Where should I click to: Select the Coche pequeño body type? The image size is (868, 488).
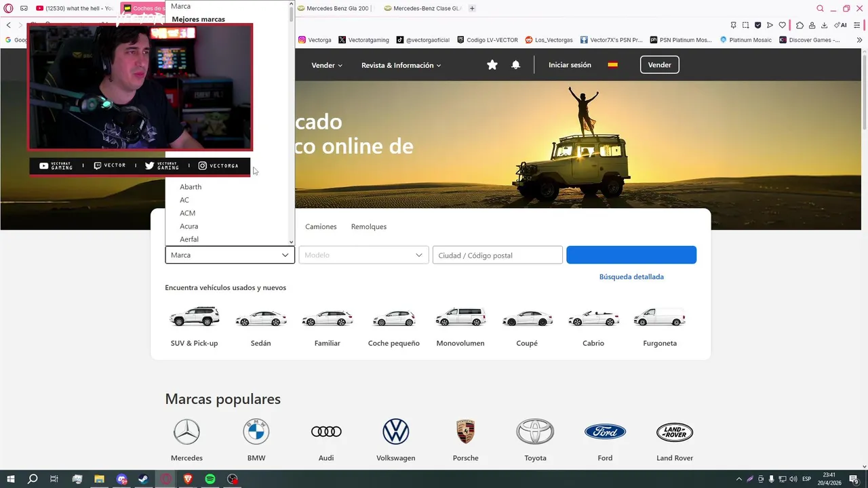(x=394, y=327)
